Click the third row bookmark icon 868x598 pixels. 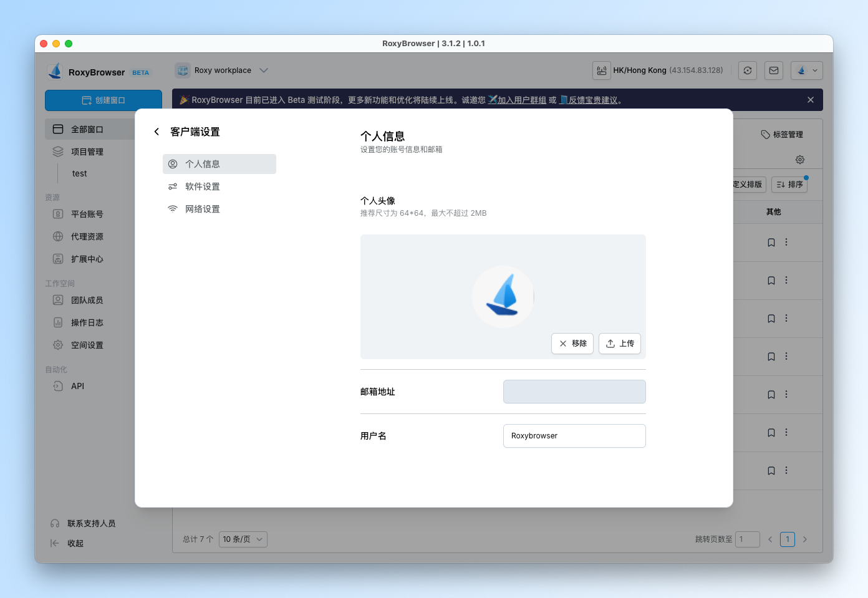(x=771, y=319)
